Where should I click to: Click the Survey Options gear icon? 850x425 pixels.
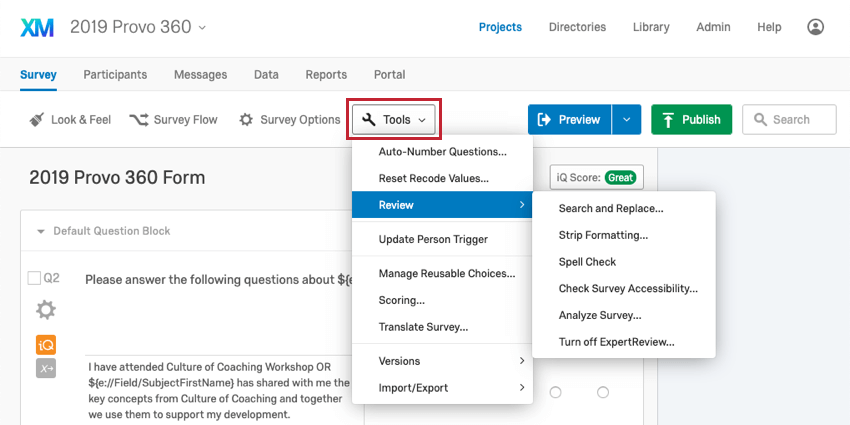point(246,120)
